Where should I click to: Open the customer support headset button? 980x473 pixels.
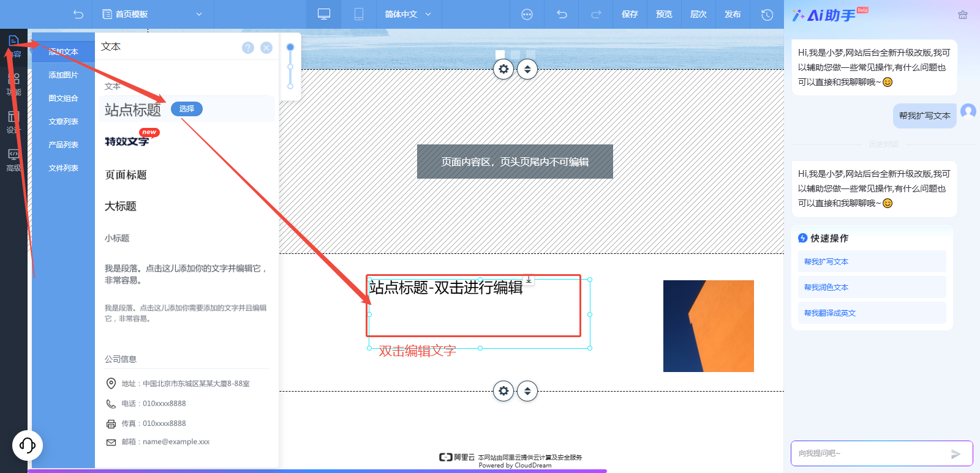[28, 445]
